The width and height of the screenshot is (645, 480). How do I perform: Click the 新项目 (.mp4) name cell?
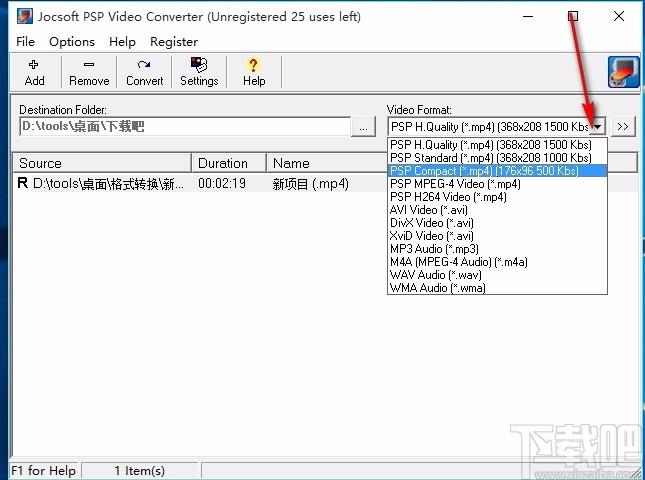coord(311,183)
